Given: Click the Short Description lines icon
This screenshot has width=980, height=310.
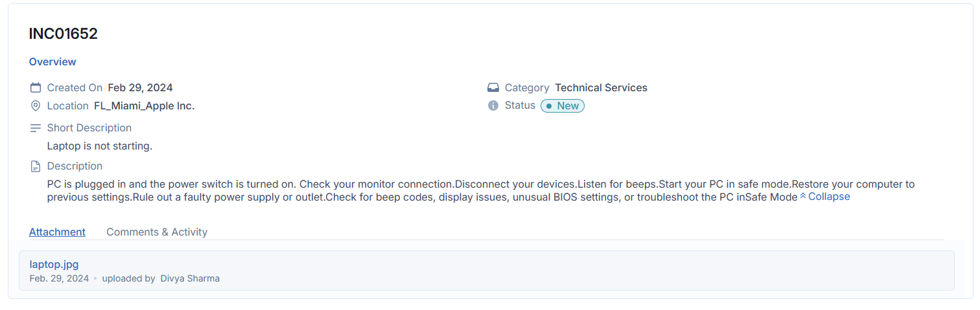Looking at the screenshot, I should pyautogui.click(x=36, y=128).
